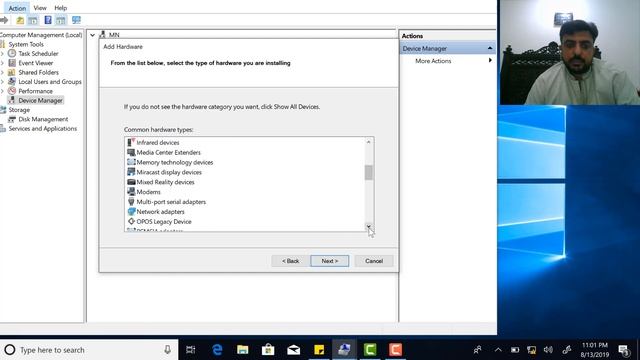
Task: Open the View menu
Action: coord(40,8)
